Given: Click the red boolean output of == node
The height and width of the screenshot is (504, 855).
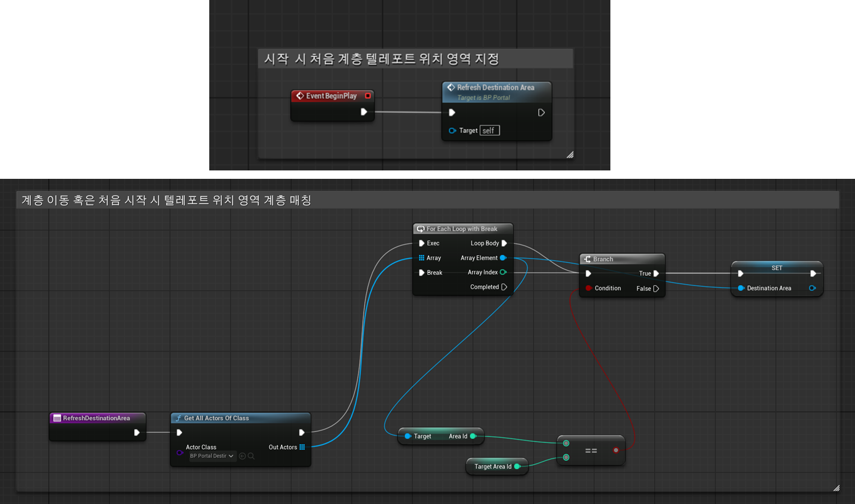Looking at the screenshot, I should [616, 450].
